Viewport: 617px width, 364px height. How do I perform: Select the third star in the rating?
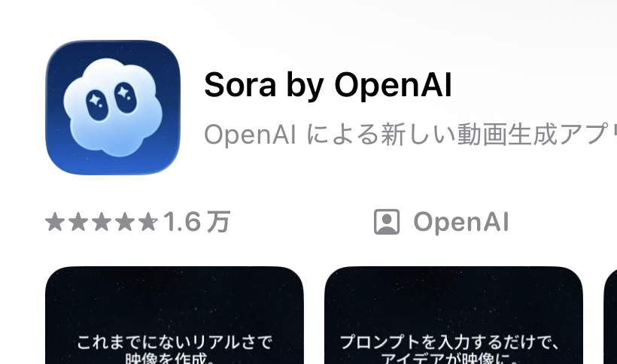tap(102, 222)
